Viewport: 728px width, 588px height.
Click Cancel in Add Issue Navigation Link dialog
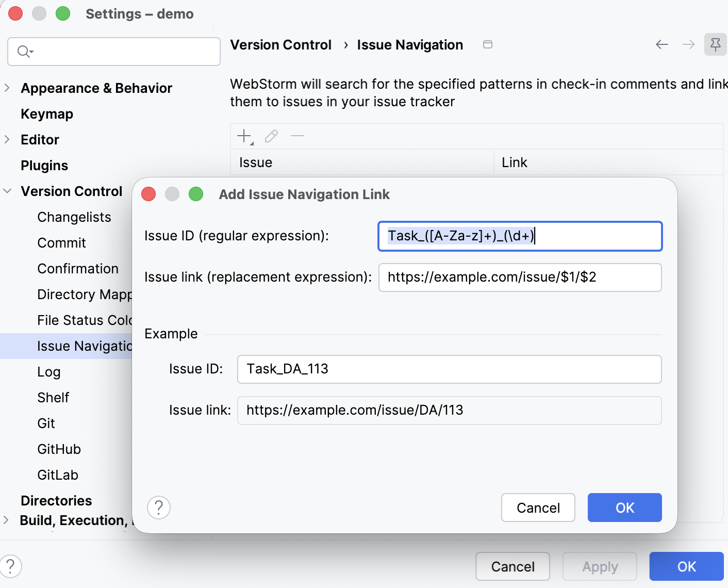click(x=538, y=508)
